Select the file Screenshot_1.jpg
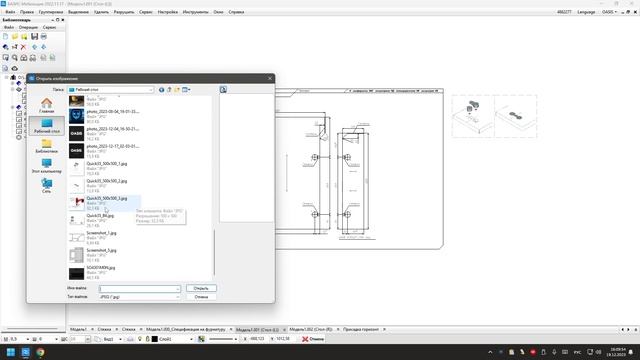The width and height of the screenshot is (640, 360). coord(104,238)
